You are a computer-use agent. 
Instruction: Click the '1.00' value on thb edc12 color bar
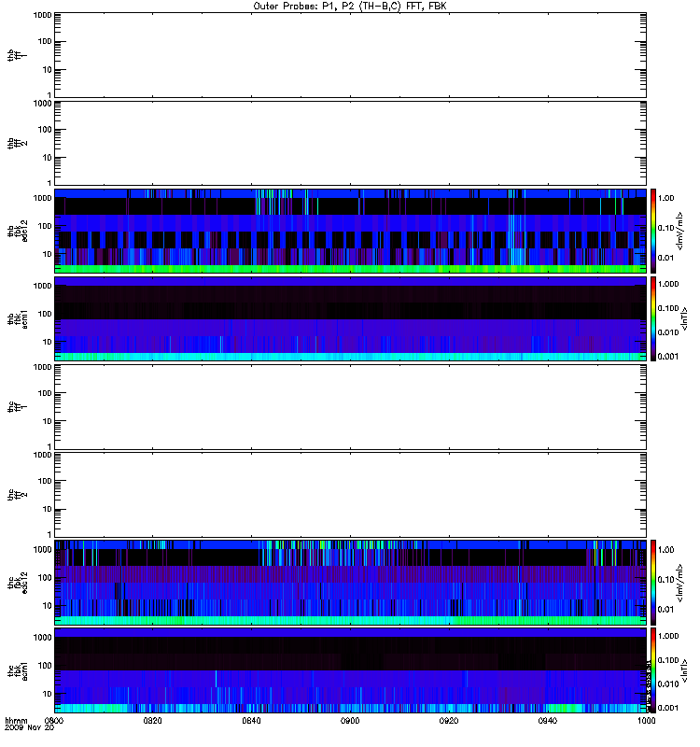665,198
